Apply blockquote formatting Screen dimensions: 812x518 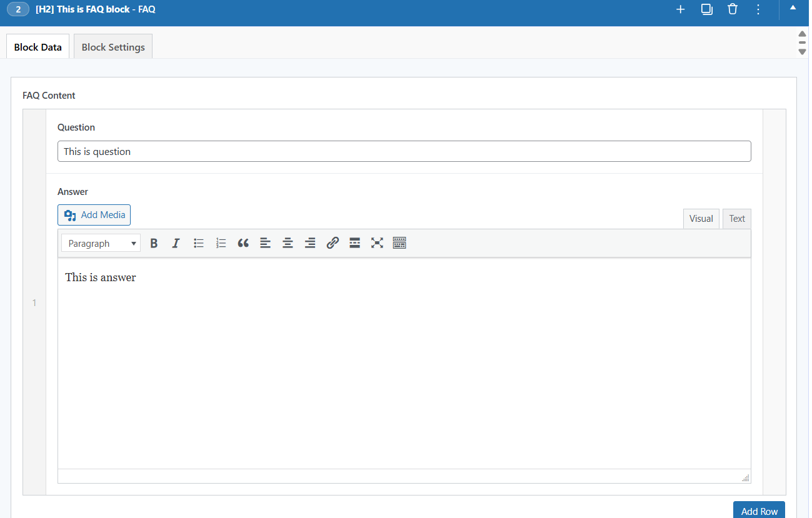click(243, 243)
